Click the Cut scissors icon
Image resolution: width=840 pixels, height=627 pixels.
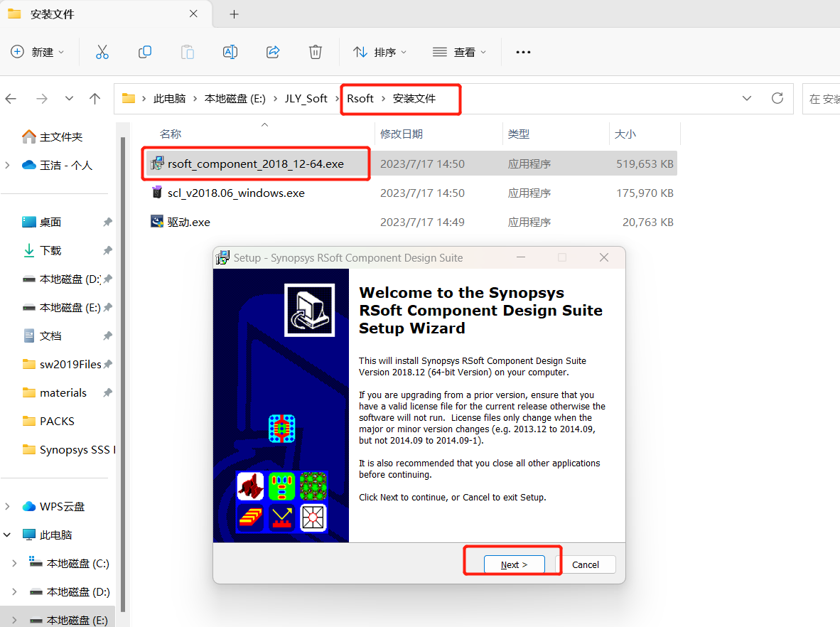pos(102,52)
